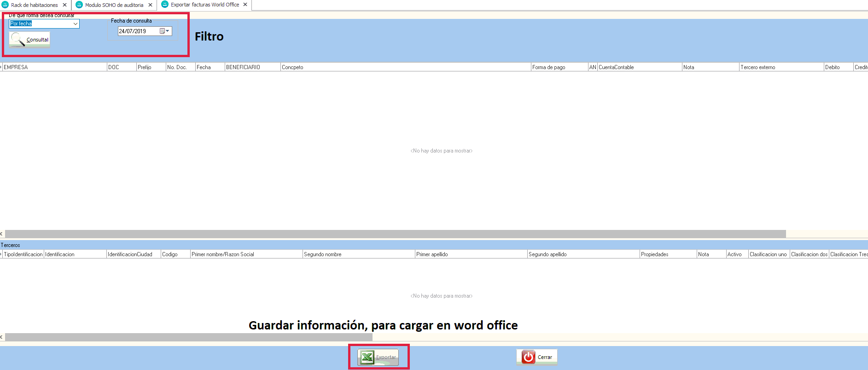
Task: Expand the 'Por fecha' query type dropdown
Action: [x=75, y=23]
